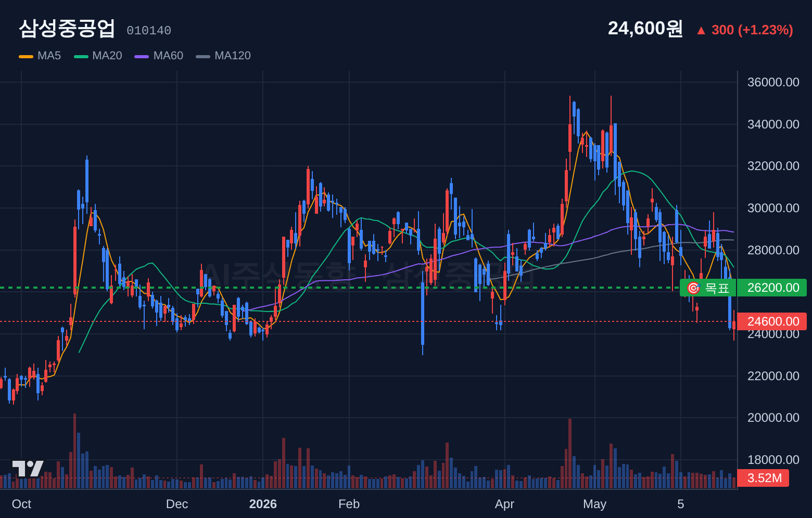The height and width of the screenshot is (518, 812).
Task: Click the 36000.00 price axis label
Action: [x=773, y=82]
